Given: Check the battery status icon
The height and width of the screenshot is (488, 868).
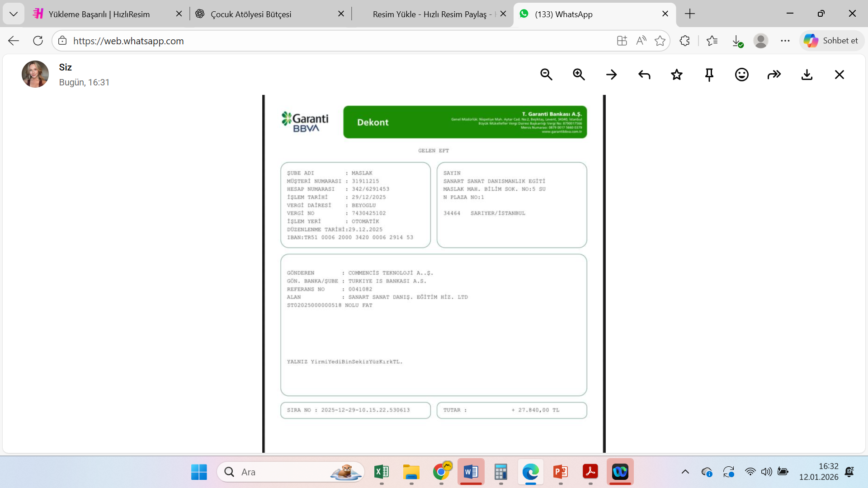Looking at the screenshot, I should click(783, 472).
